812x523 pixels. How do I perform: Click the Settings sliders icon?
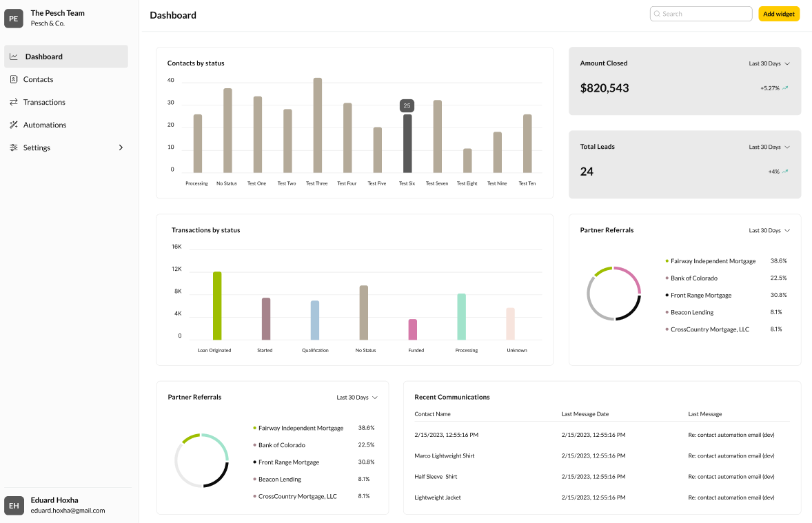click(x=14, y=147)
